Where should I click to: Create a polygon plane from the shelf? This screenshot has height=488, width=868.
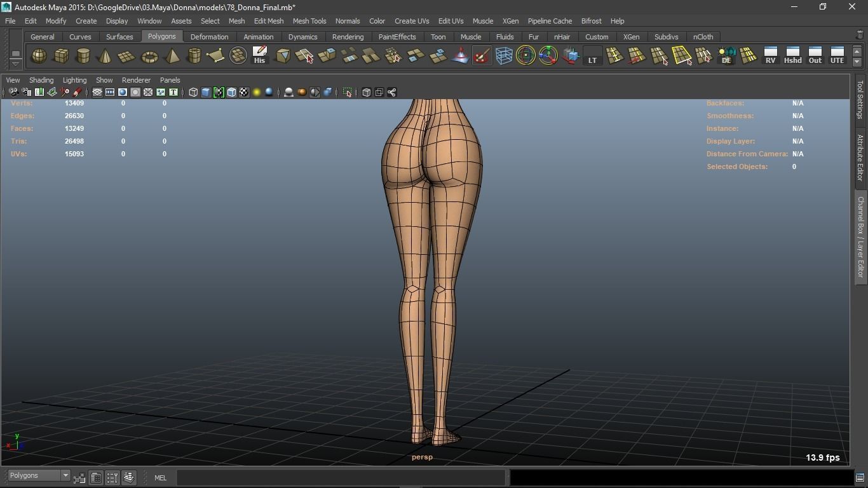tap(127, 57)
